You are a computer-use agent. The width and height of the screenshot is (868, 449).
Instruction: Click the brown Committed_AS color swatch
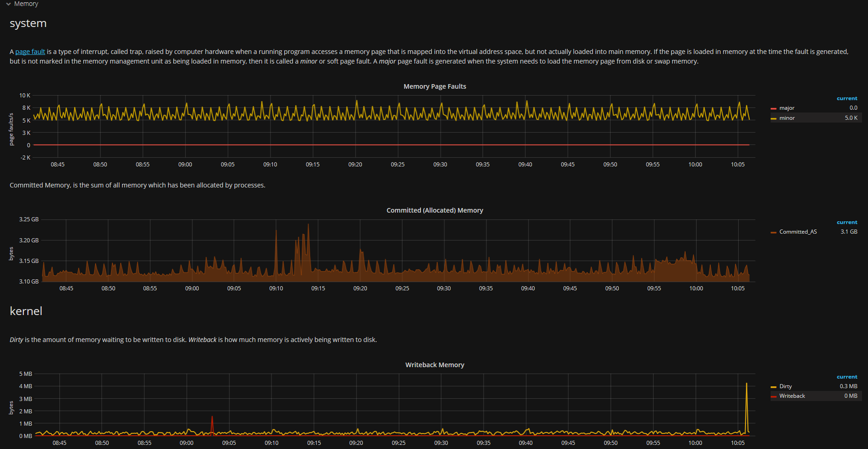pyautogui.click(x=773, y=233)
